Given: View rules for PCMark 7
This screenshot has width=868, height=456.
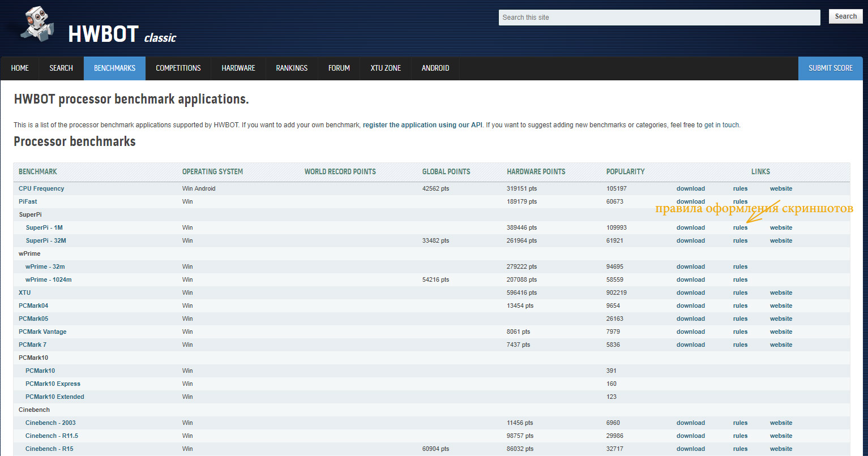Looking at the screenshot, I should click(x=740, y=345).
